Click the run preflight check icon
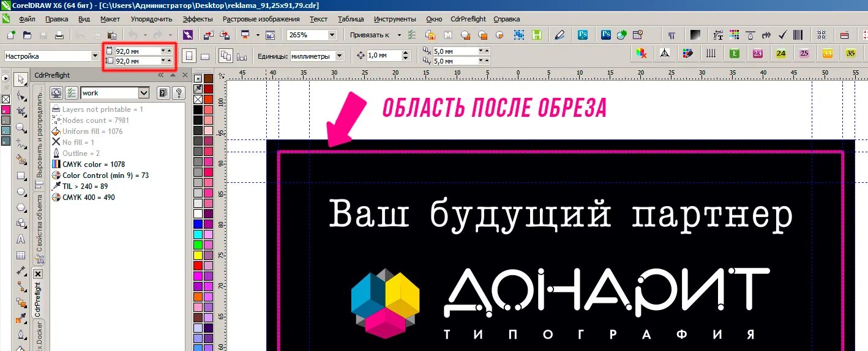The height and width of the screenshot is (351, 868). click(x=56, y=93)
